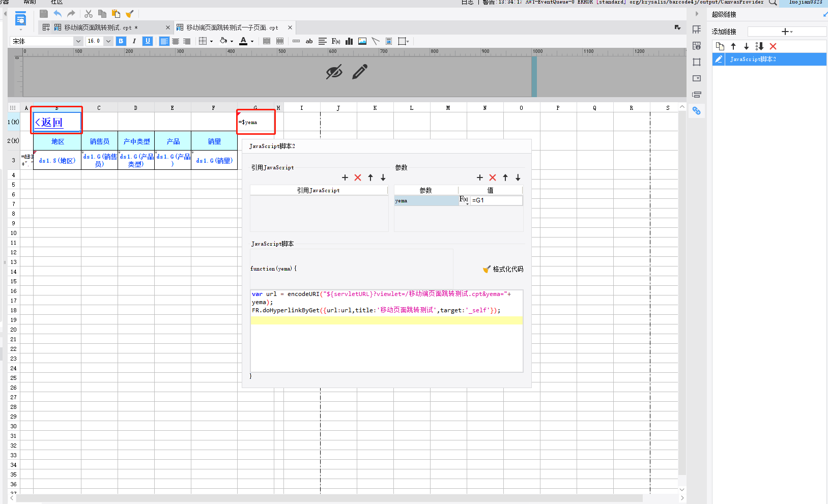
Task: Align cell text to the left
Action: click(x=164, y=41)
